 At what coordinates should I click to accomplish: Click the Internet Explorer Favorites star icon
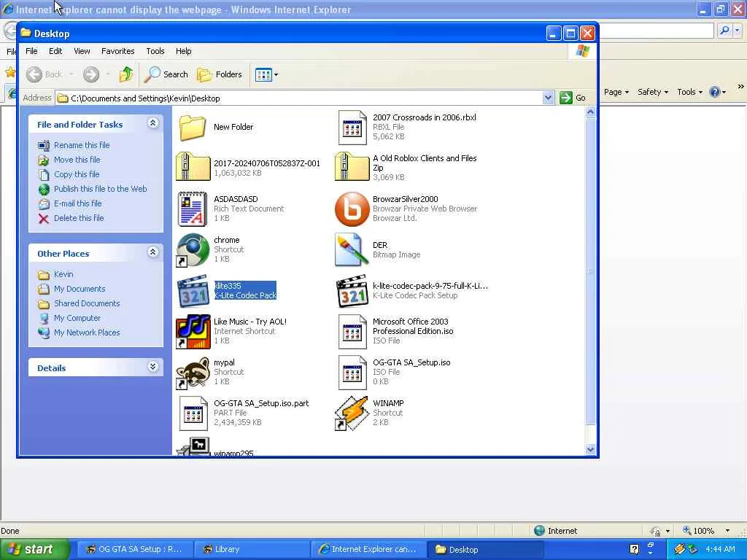pyautogui.click(x=10, y=72)
